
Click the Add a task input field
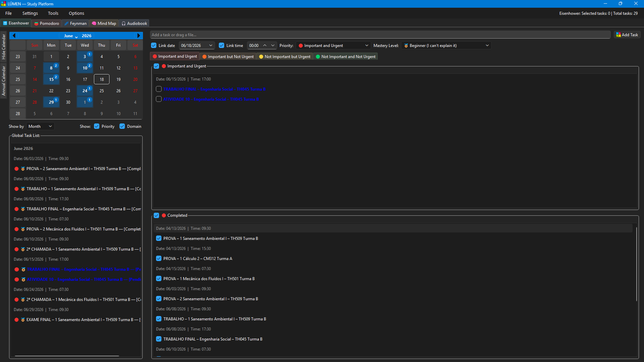pyautogui.click(x=380, y=35)
